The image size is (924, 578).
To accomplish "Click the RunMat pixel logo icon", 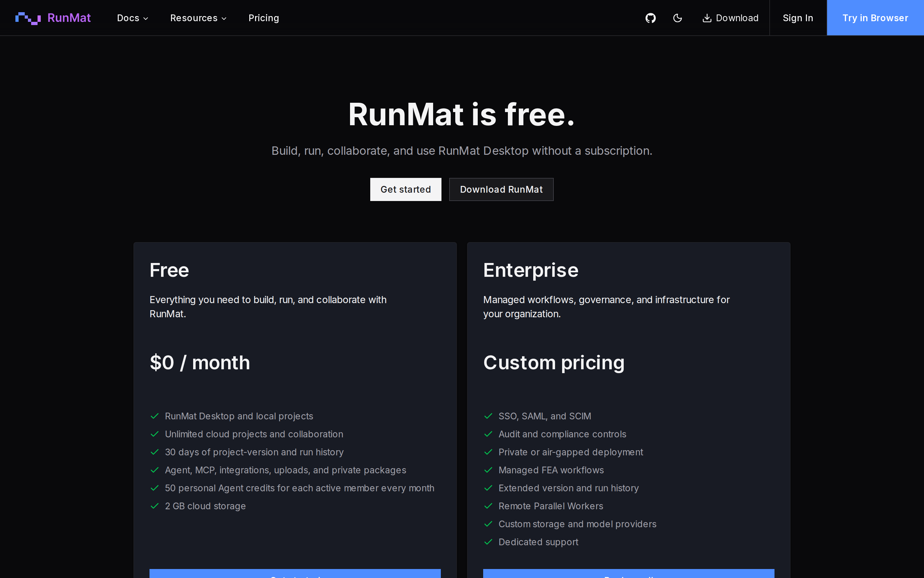I will coord(28,18).
